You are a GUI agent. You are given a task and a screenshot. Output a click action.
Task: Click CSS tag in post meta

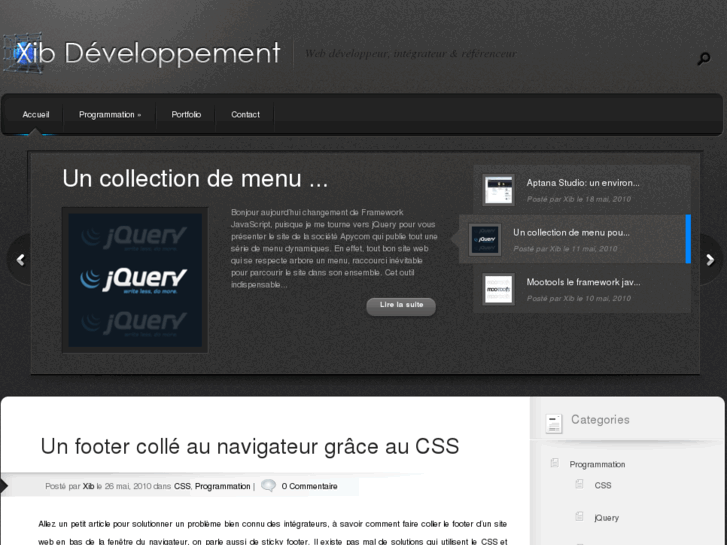[x=182, y=486]
